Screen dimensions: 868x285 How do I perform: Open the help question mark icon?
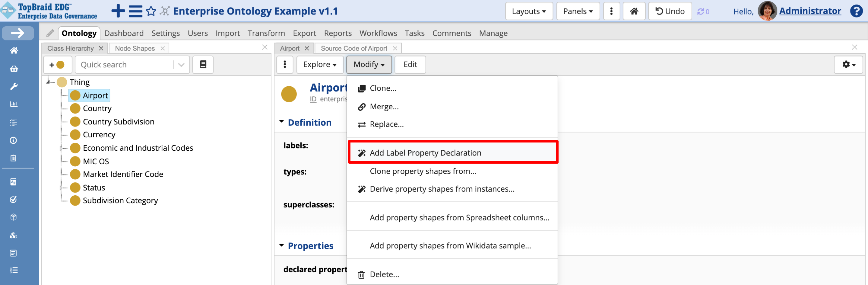coord(856,11)
